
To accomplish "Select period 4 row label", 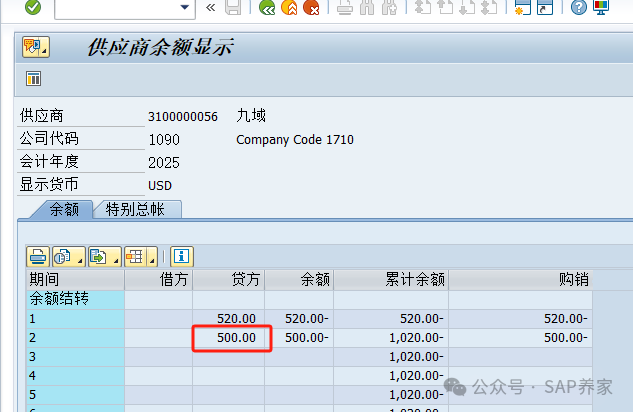I will pyautogui.click(x=75, y=376).
